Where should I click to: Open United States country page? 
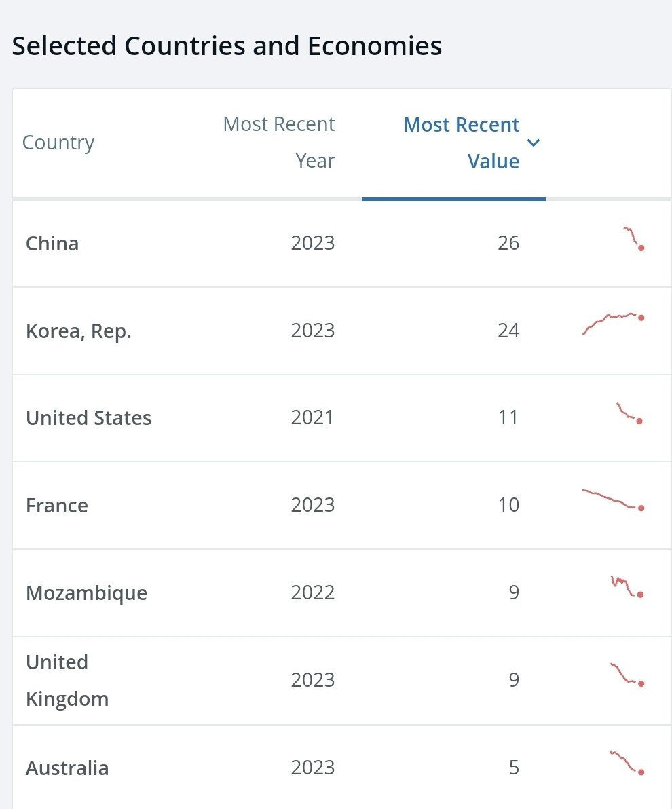tap(88, 417)
